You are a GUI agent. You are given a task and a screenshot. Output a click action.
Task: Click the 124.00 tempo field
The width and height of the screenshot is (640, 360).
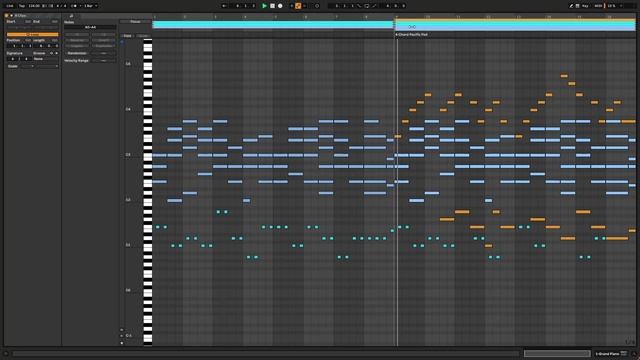[34, 6]
